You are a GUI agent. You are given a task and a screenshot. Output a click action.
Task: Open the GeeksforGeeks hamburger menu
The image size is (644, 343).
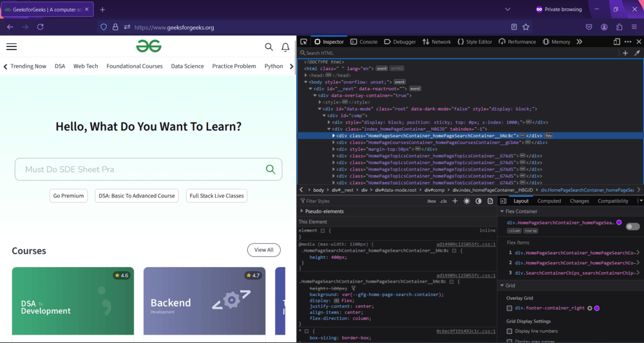pos(12,47)
